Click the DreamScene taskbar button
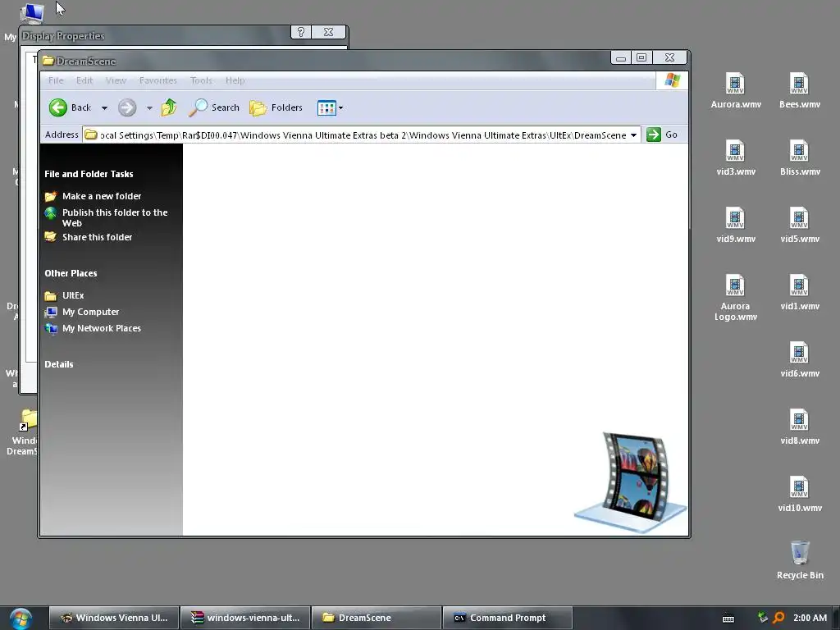The image size is (840, 630). click(x=376, y=618)
